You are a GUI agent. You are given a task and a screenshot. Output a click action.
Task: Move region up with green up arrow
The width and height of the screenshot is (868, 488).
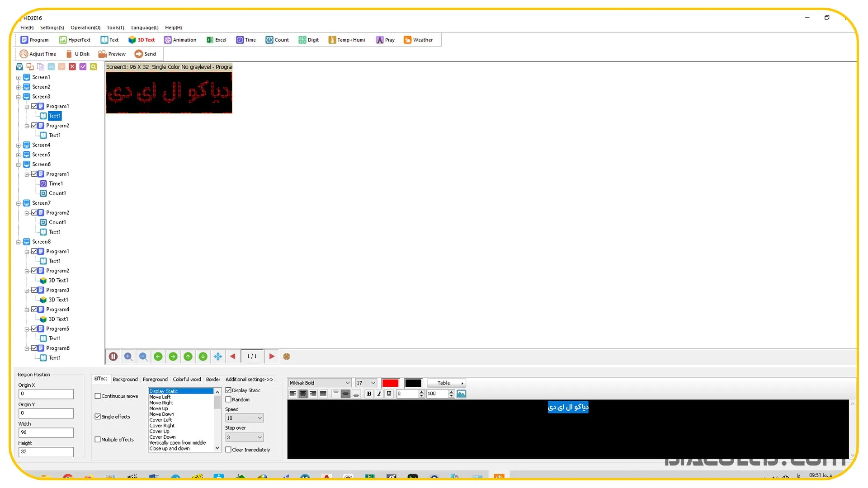[188, 357]
